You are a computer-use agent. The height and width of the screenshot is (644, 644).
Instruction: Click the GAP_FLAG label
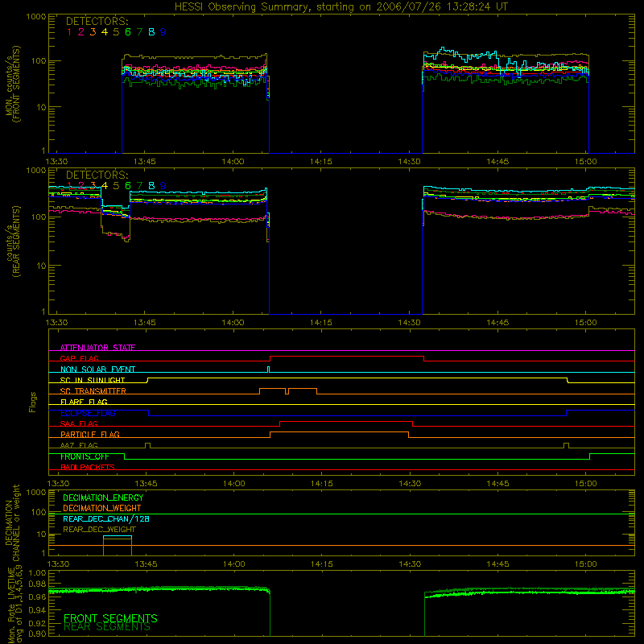pos(79,358)
